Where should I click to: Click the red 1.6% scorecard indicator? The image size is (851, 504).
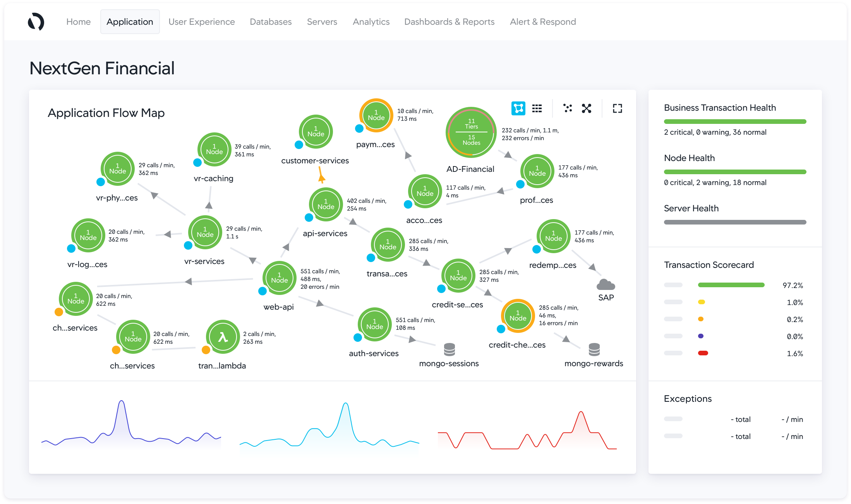tap(703, 353)
